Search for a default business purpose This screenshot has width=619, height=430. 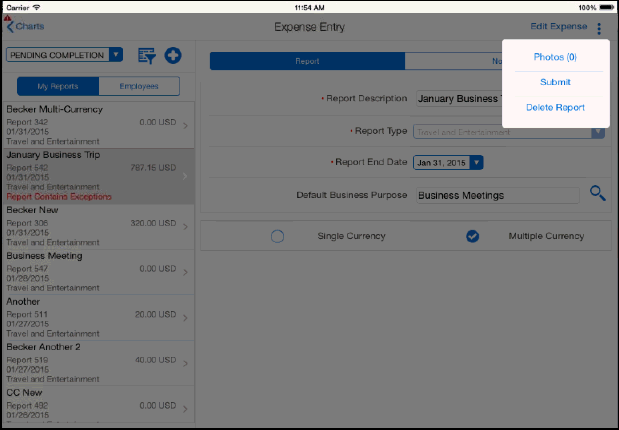click(598, 193)
